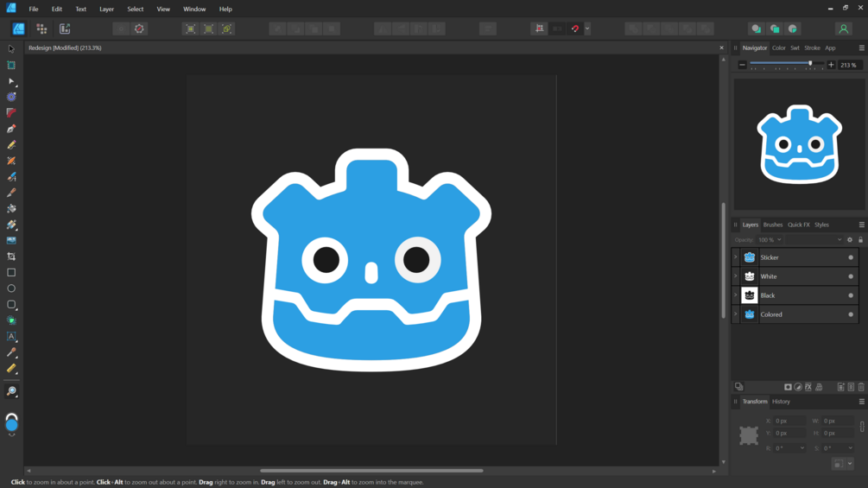
Task: Open the Layers panel options menu
Action: (x=861, y=225)
